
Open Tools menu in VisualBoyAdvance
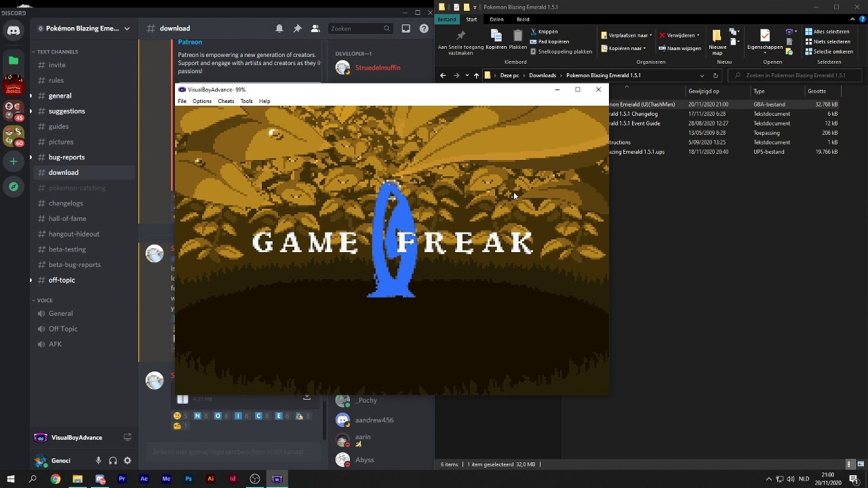coord(246,101)
